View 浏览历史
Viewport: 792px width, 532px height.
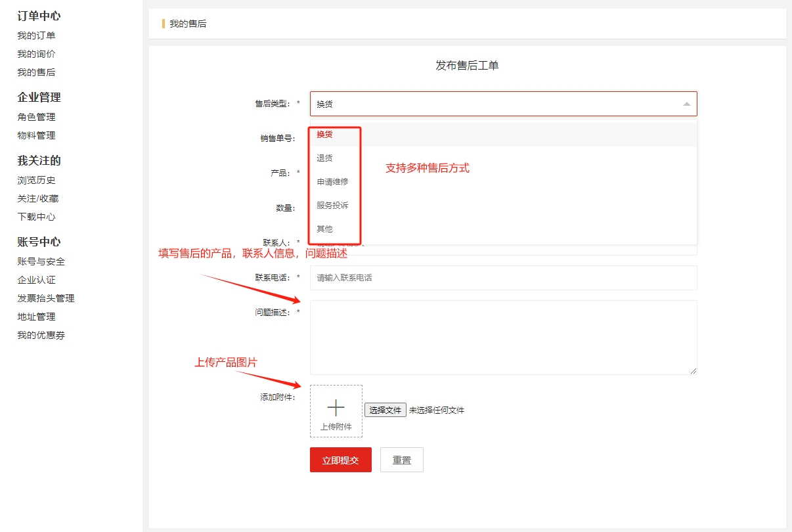[36, 180]
